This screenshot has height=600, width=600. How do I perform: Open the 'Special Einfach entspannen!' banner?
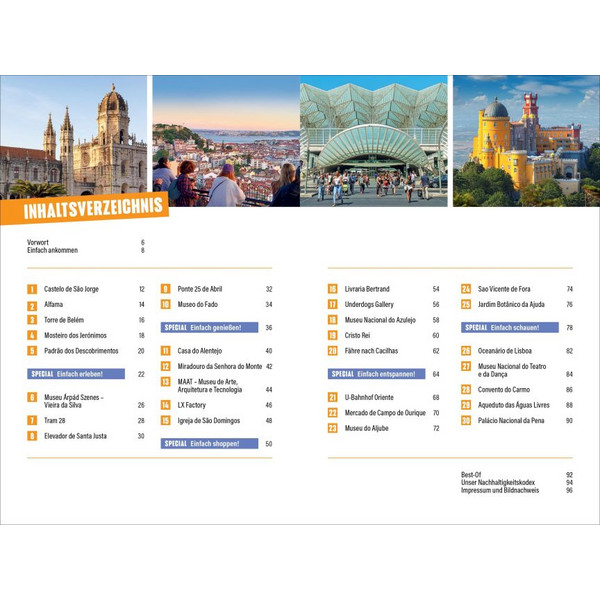coord(377,374)
